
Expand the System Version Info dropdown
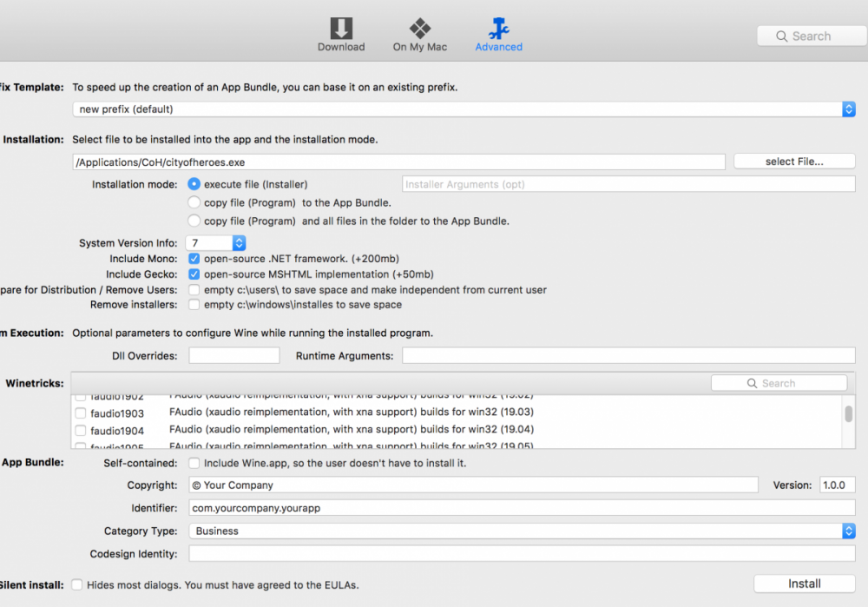coord(240,243)
